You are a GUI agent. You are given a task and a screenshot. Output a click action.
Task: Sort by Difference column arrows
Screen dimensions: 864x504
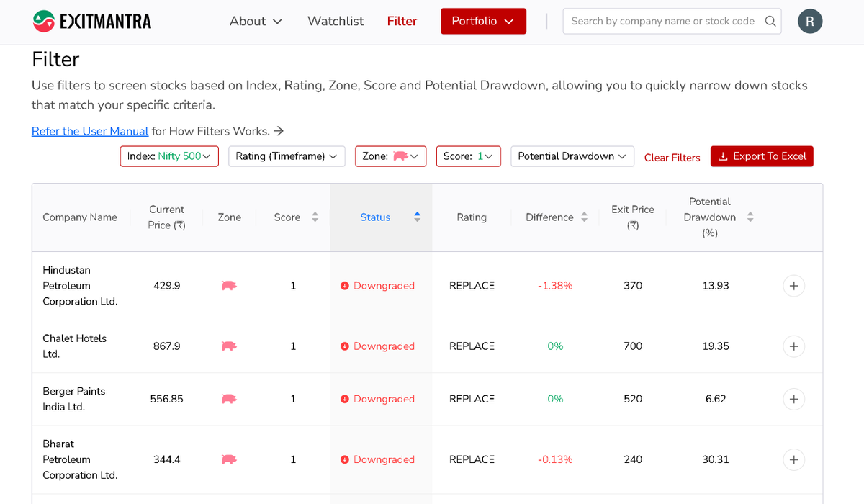coord(584,217)
